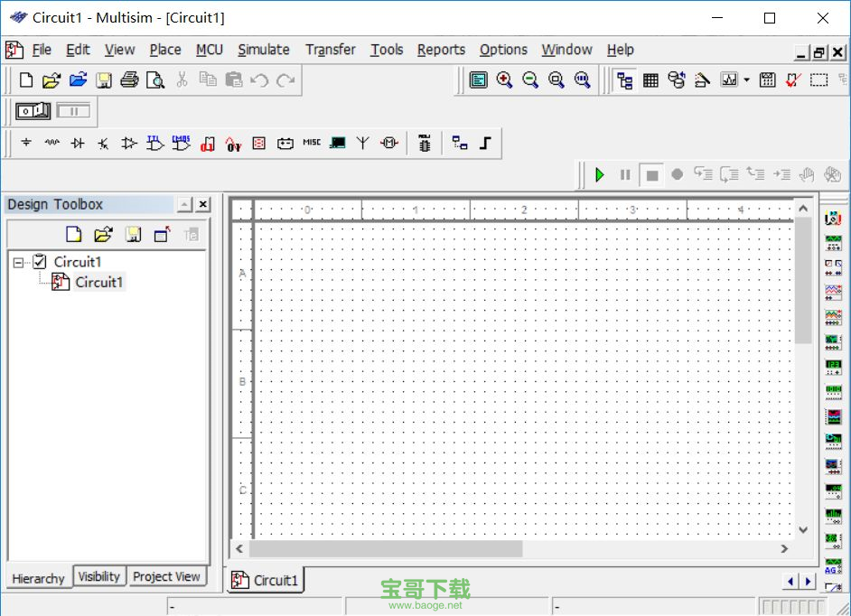Switch to the Visibility tab
The image size is (851, 616).
pyautogui.click(x=98, y=576)
